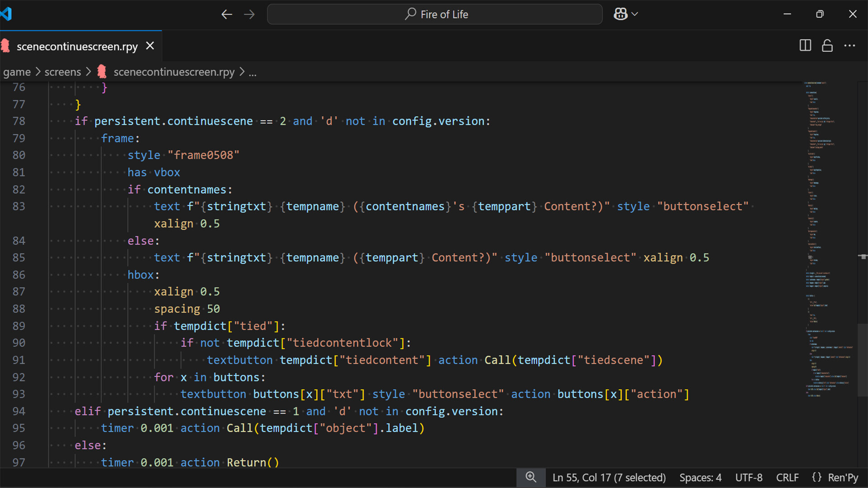Close the scenecontinuescreen.rpy tab
Viewport: 868px width, 488px height.
tap(150, 46)
